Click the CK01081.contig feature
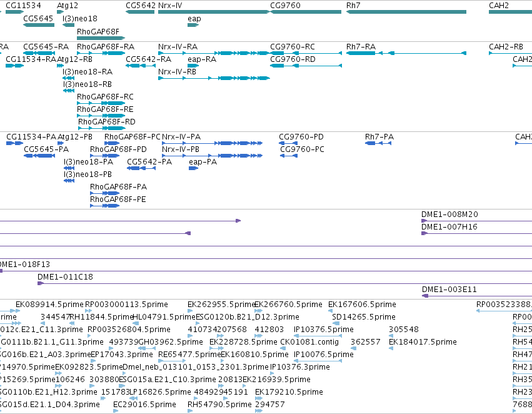 click(283, 348)
